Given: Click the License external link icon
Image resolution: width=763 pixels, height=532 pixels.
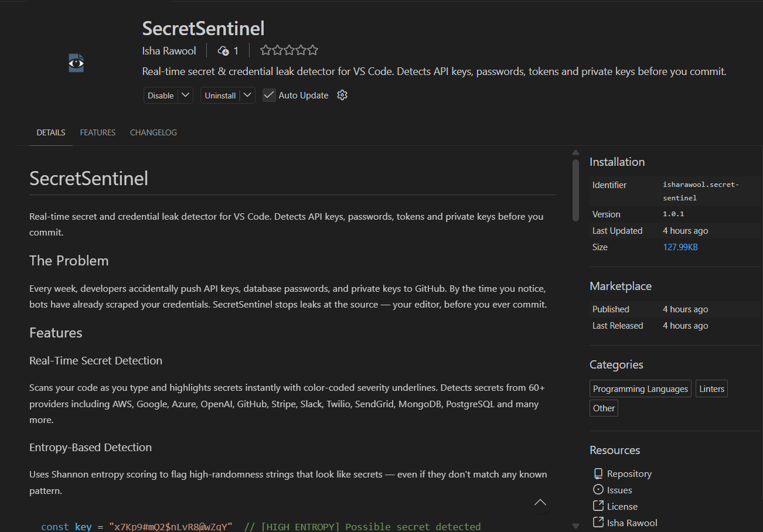Looking at the screenshot, I should 598,506.
